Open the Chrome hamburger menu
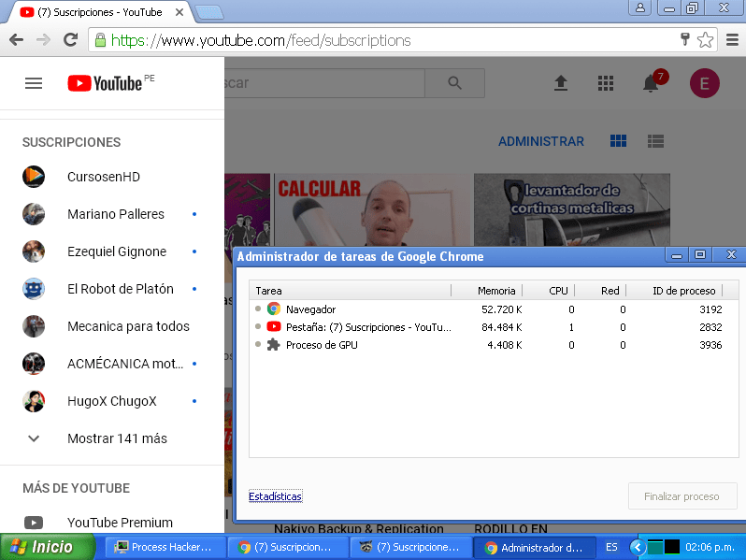 [x=732, y=40]
